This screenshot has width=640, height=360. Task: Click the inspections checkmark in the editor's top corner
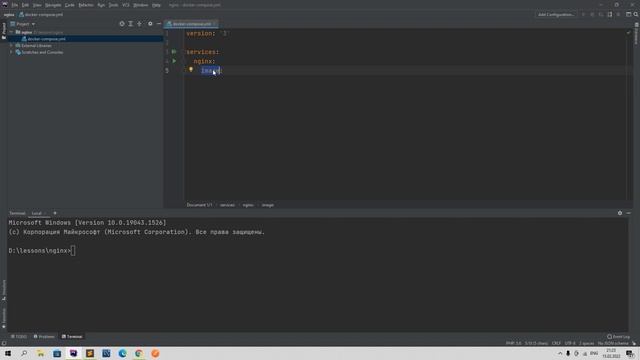[x=628, y=33]
